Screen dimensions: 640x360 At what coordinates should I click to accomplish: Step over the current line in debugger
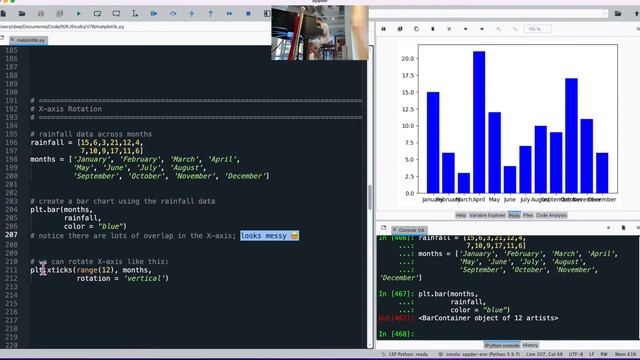(x=173, y=14)
